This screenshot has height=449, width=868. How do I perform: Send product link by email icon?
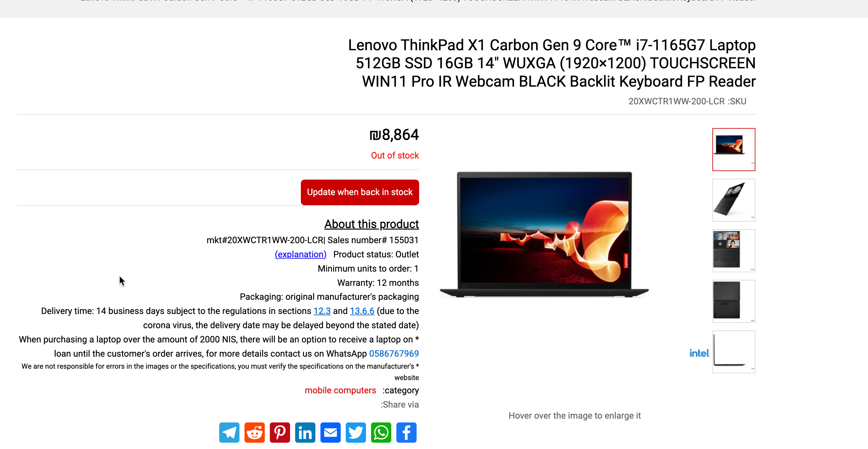330,433
